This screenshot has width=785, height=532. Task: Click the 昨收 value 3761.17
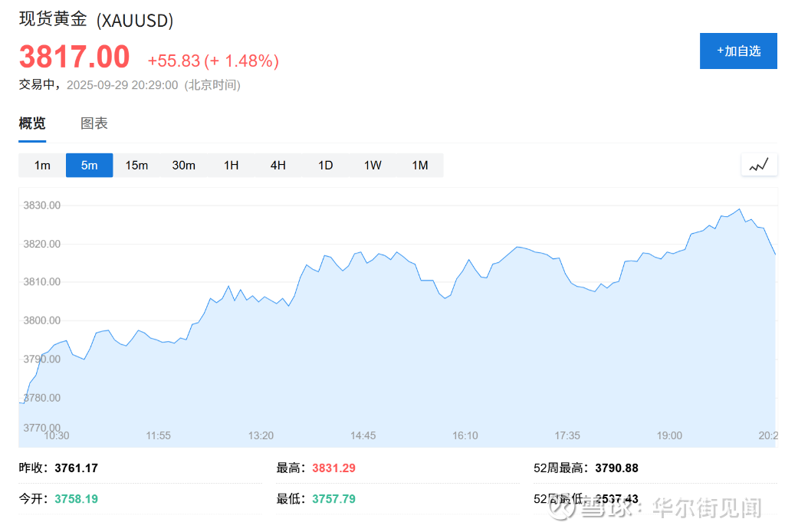pos(76,468)
